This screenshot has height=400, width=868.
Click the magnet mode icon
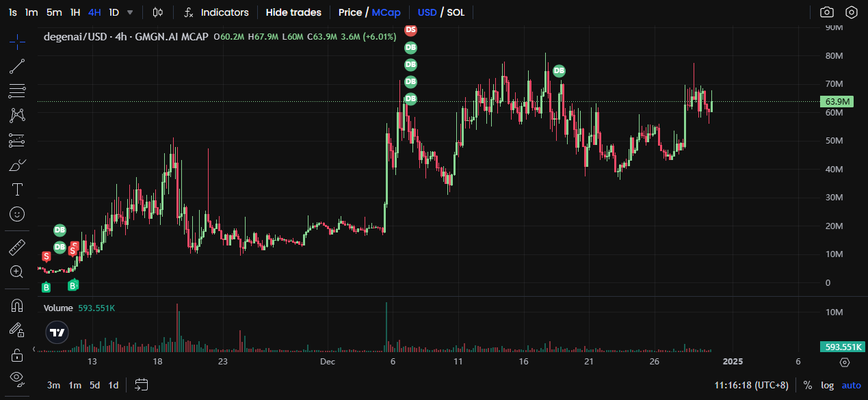[17, 305]
